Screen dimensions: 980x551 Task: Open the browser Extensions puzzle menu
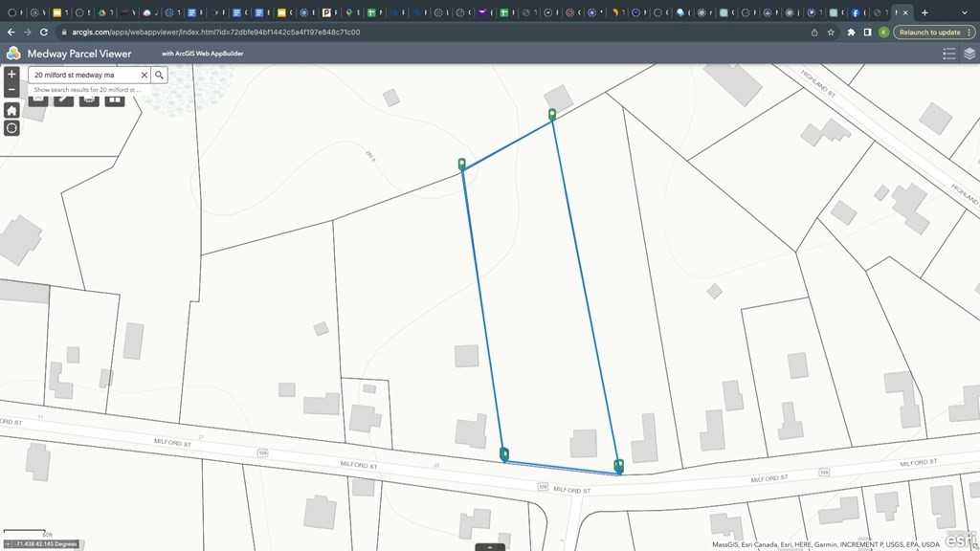[851, 32]
